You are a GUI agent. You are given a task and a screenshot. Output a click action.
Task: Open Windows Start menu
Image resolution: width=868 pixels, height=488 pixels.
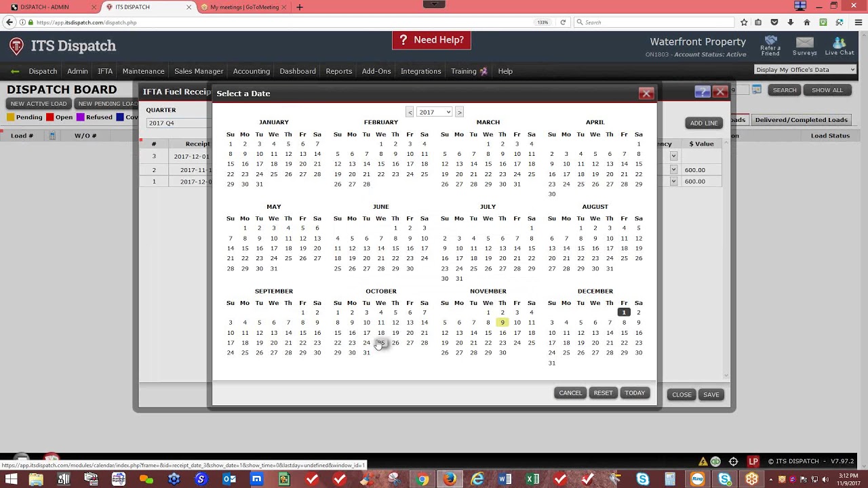click(x=11, y=480)
